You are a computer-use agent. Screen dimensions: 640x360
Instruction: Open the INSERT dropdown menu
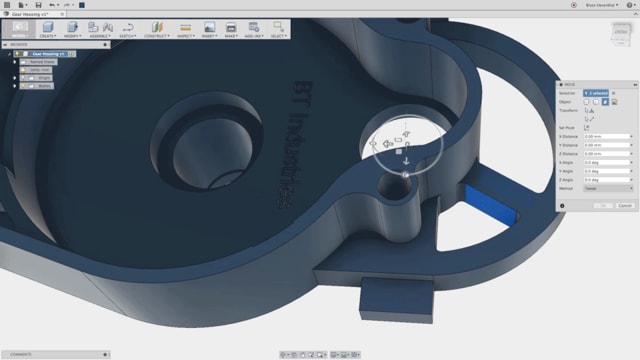(209, 36)
